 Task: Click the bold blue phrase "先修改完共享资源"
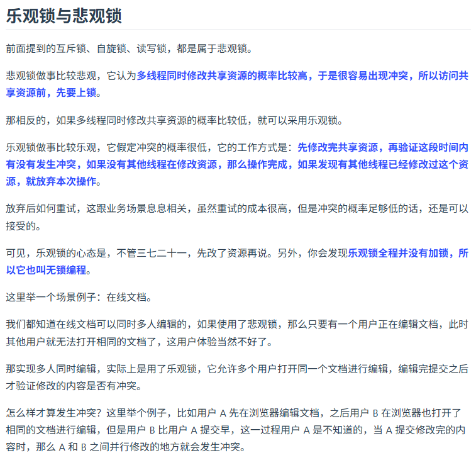pos(338,147)
